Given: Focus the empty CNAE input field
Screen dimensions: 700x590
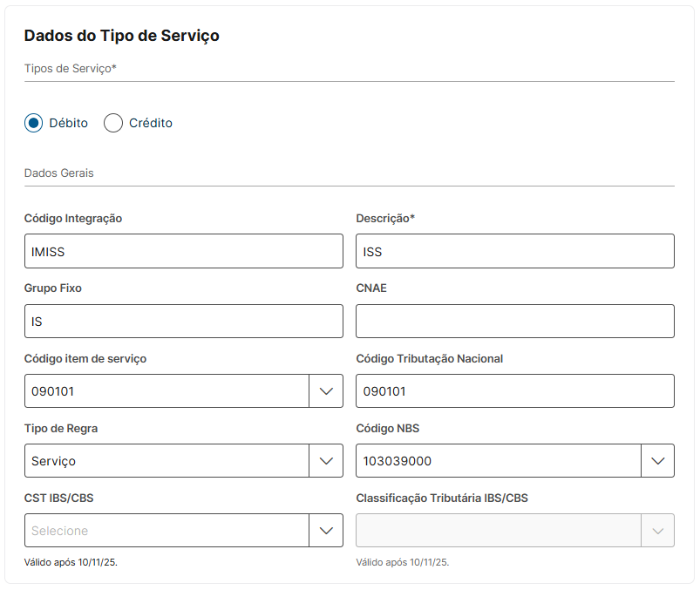Looking at the screenshot, I should pyautogui.click(x=515, y=322).
